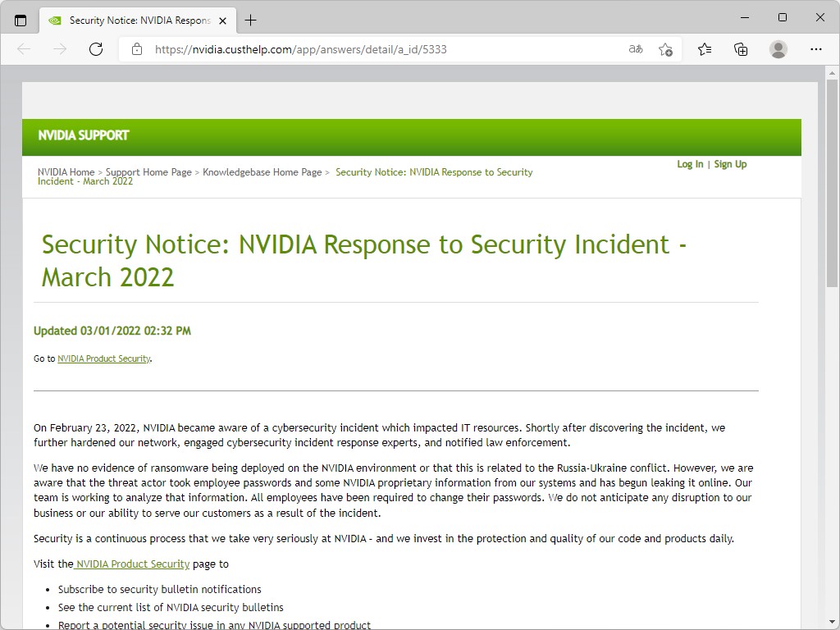Click 'We have no evidence of ransomware' paragraph
This screenshot has height=630, width=840.
393,491
